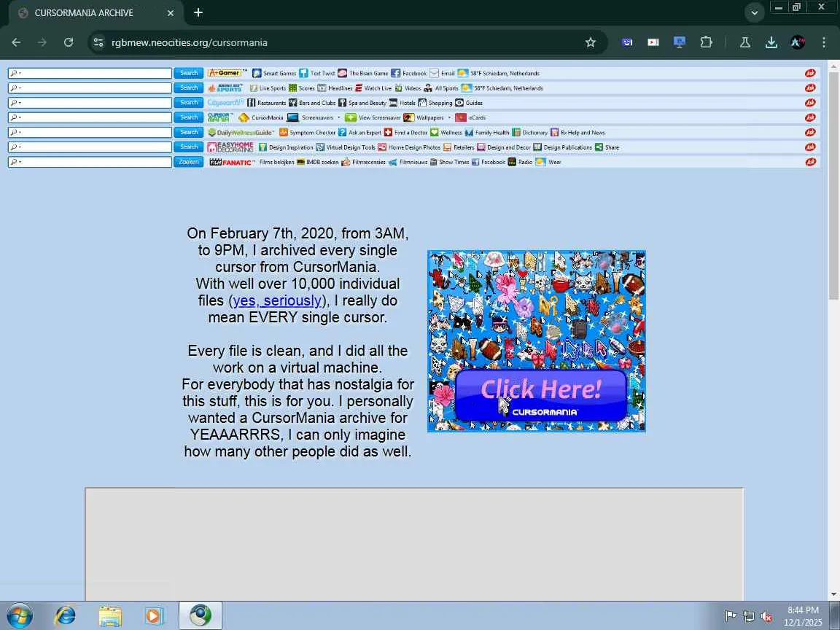
Task: Open Live Sports in the sports toolbar
Action: [268, 87]
